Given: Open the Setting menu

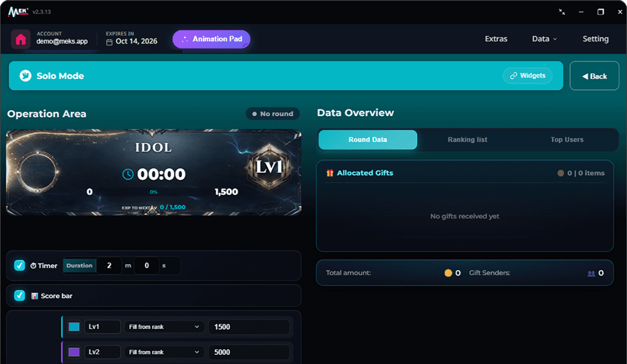Looking at the screenshot, I should 595,39.
